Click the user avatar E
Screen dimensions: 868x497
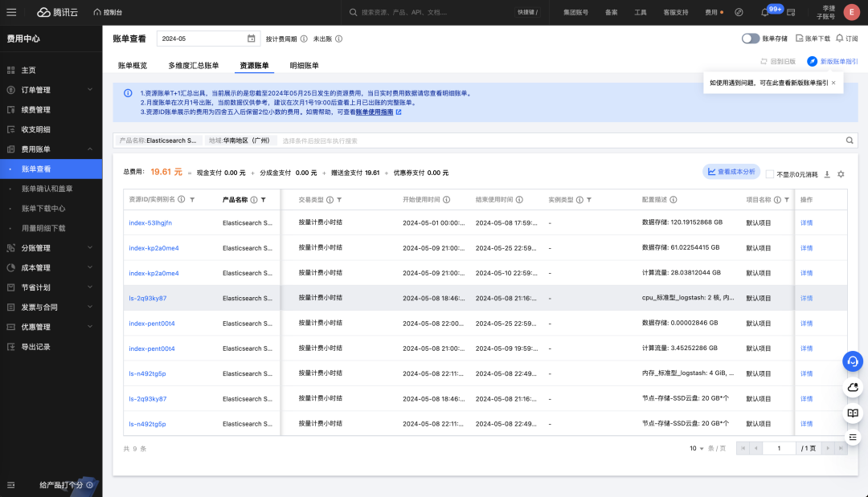click(x=851, y=12)
